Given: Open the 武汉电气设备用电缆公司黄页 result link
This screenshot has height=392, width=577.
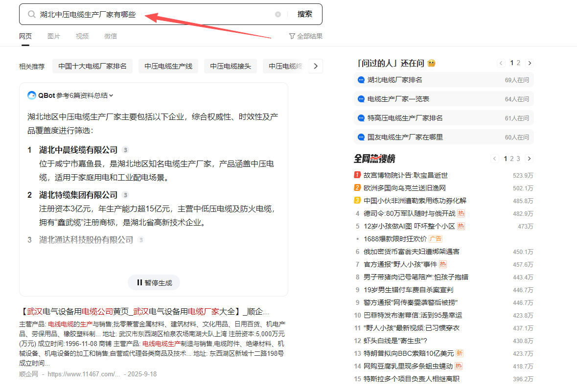Looking at the screenshot, I should 144,311.
